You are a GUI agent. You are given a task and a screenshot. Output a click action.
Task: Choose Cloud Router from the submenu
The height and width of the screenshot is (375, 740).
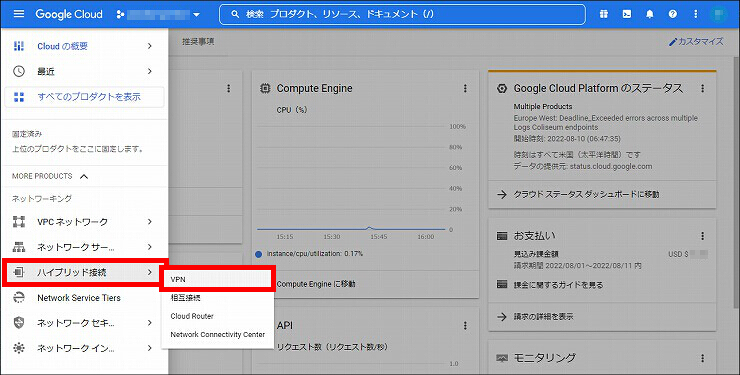pyautogui.click(x=218, y=316)
